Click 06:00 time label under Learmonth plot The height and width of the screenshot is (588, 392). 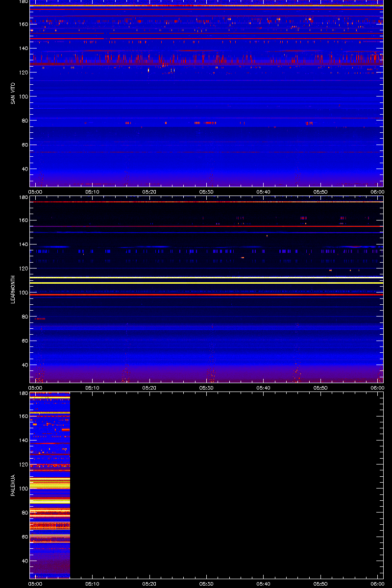377,388
